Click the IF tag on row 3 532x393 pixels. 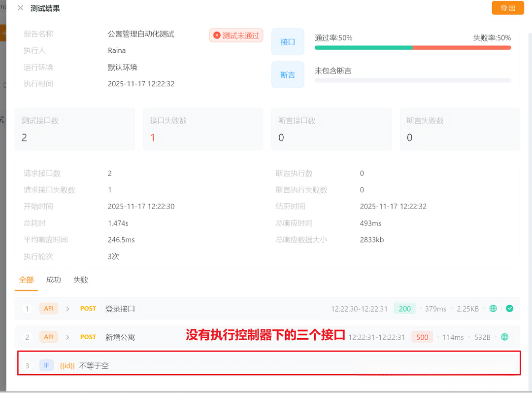pos(46,365)
